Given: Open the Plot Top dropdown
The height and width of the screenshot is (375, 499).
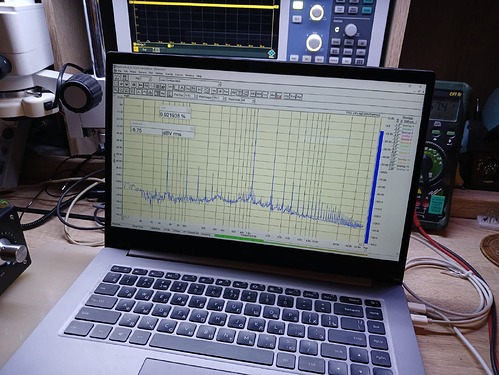Looking at the screenshot, I should [190, 95].
